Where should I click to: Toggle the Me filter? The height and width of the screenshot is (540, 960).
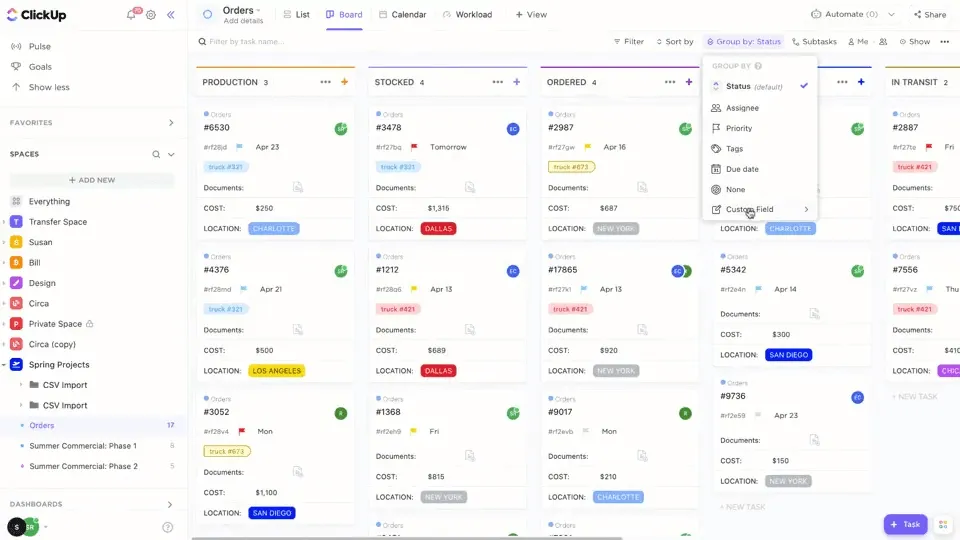tap(858, 42)
